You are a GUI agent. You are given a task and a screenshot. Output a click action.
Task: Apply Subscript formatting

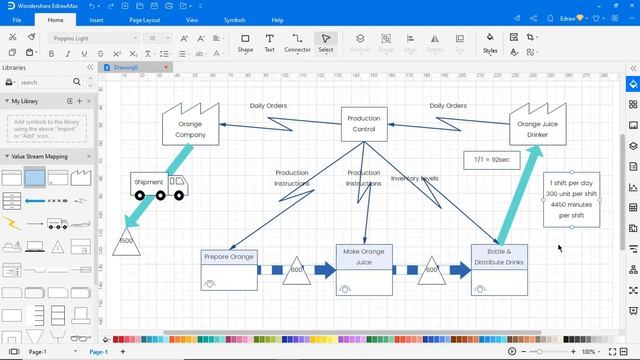133,53
